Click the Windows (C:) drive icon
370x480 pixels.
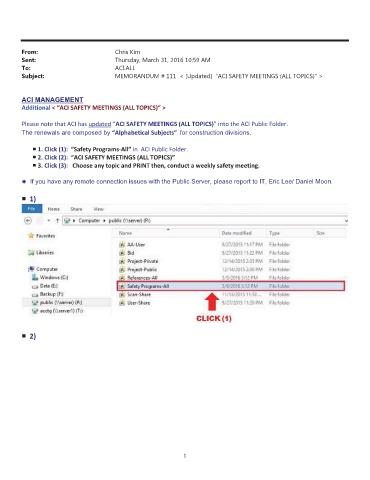pyautogui.click(x=35, y=277)
